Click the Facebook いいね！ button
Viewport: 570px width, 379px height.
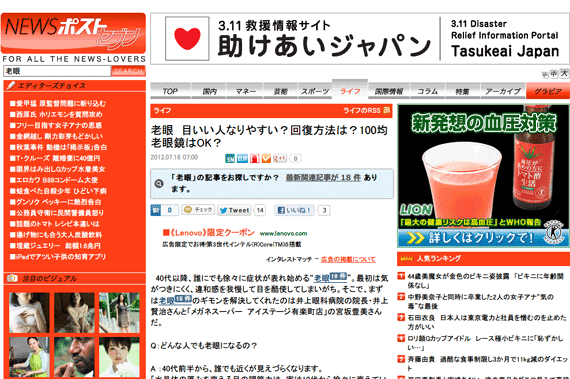(294, 210)
